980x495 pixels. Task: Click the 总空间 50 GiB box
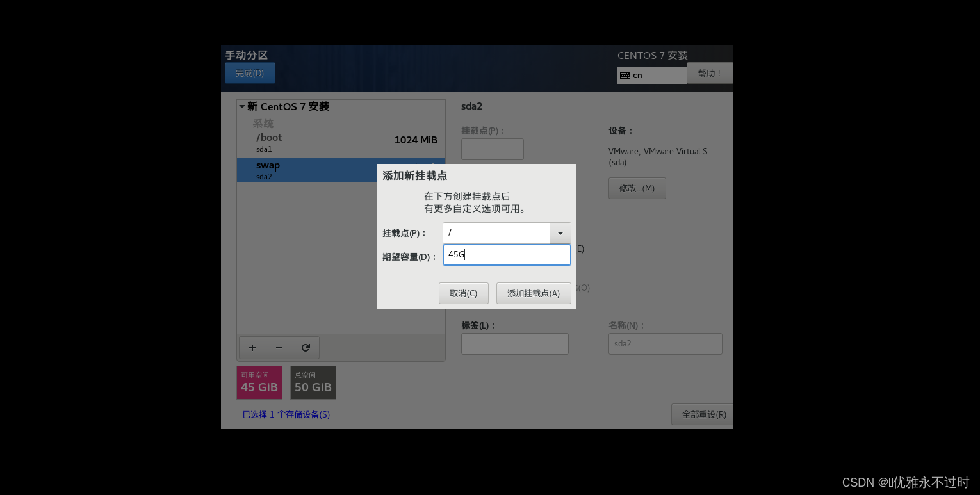click(313, 382)
